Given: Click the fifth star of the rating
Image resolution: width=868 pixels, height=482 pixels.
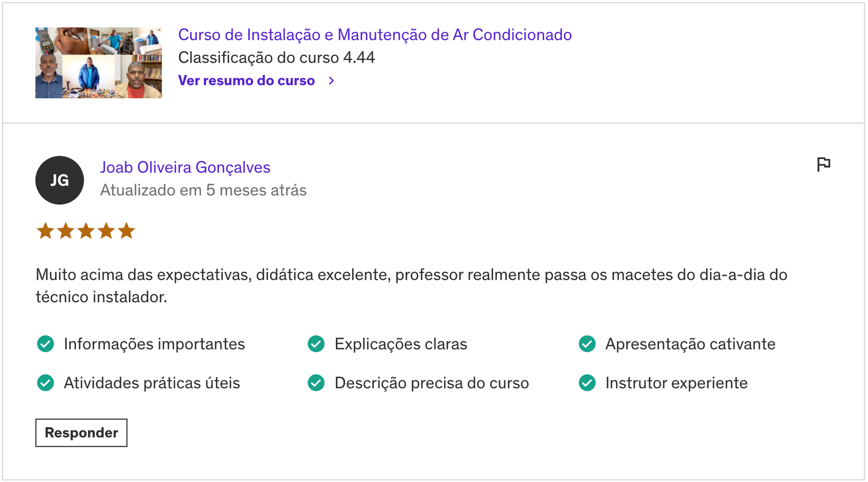Looking at the screenshot, I should [x=126, y=231].
